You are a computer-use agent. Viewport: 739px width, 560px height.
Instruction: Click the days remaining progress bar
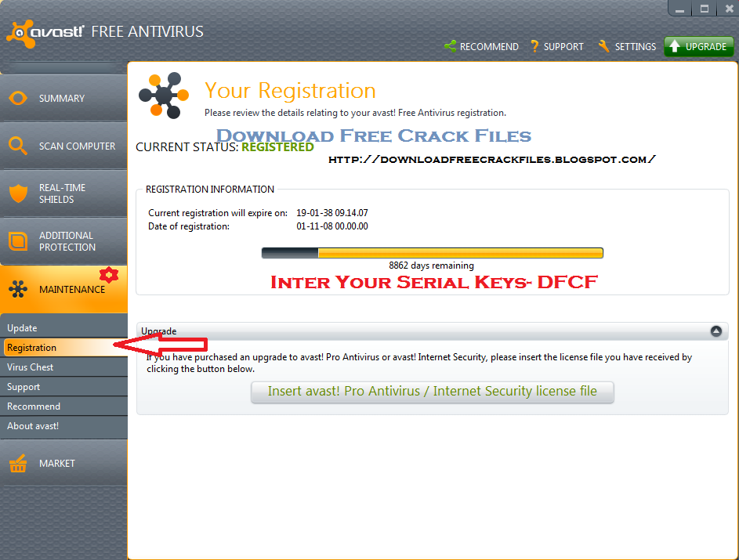[x=432, y=253]
